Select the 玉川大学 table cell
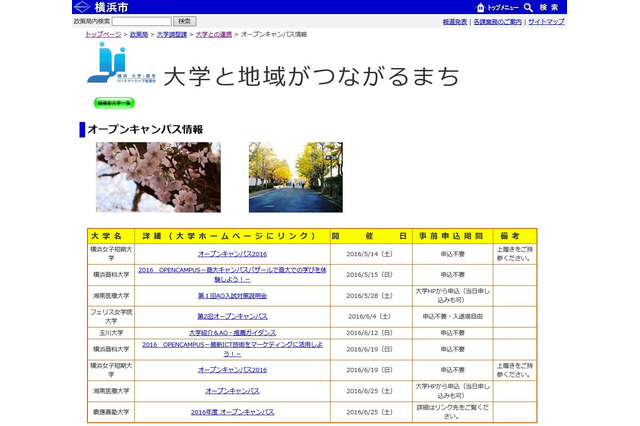Image resolution: width=640 pixels, height=426 pixels. [111, 333]
